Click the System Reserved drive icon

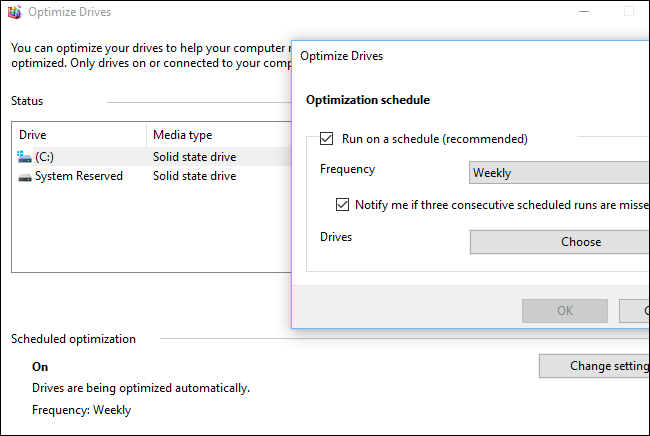pyautogui.click(x=25, y=176)
